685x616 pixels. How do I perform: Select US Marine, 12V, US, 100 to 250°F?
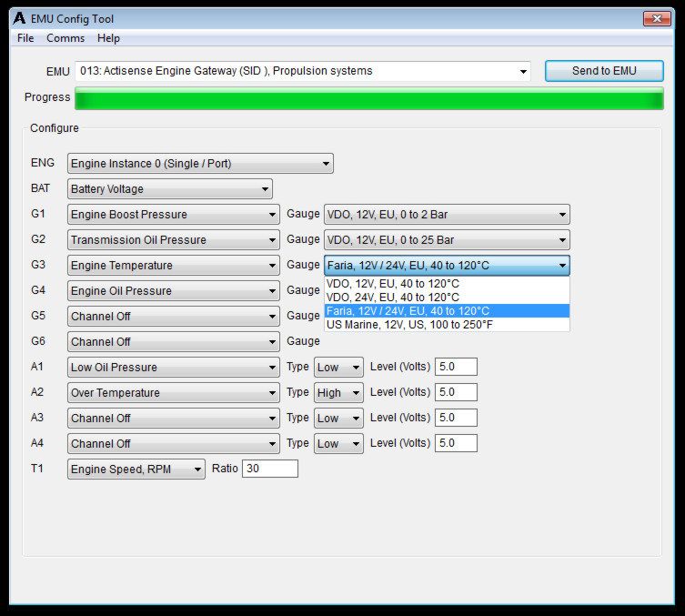447,325
